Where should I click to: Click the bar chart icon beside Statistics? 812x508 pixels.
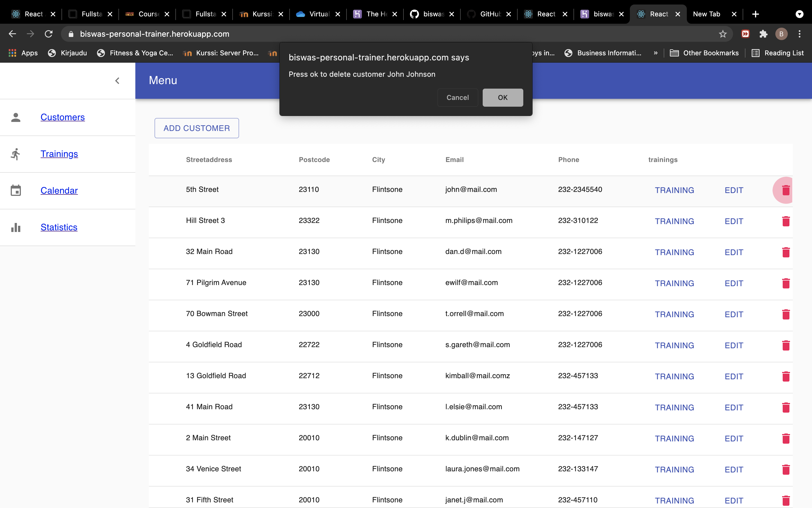[x=16, y=227]
